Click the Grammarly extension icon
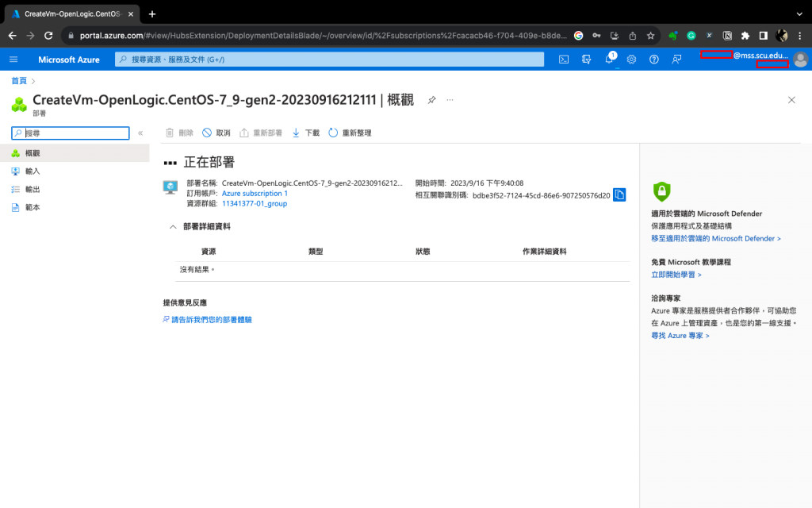 (x=691, y=36)
